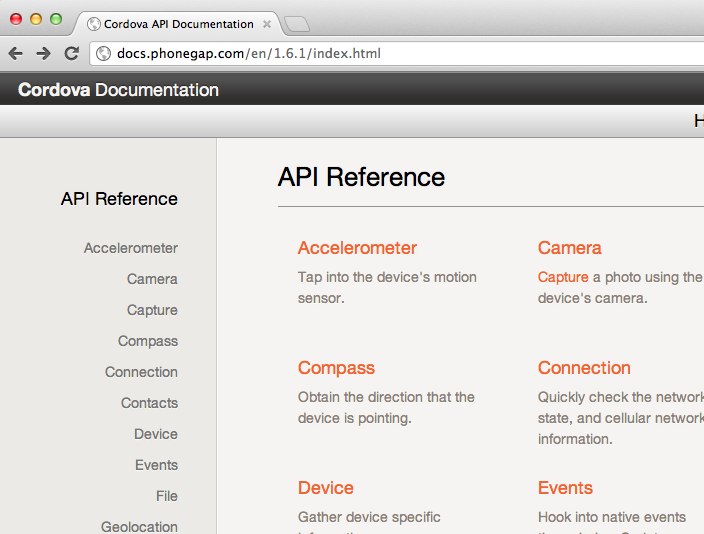The image size is (704, 534).
Task: Open Compass in the sidebar list
Action: pos(148,341)
